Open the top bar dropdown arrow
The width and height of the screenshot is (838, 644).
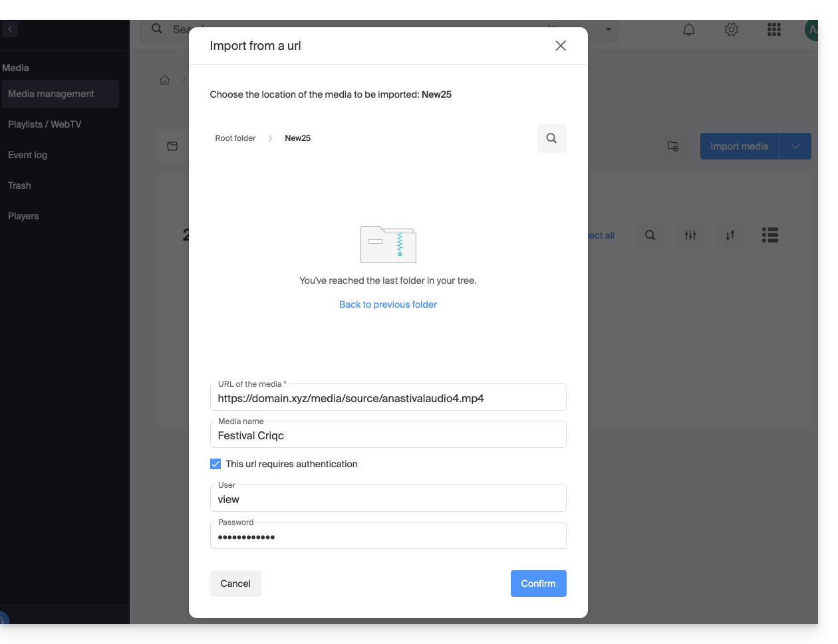tap(608, 30)
